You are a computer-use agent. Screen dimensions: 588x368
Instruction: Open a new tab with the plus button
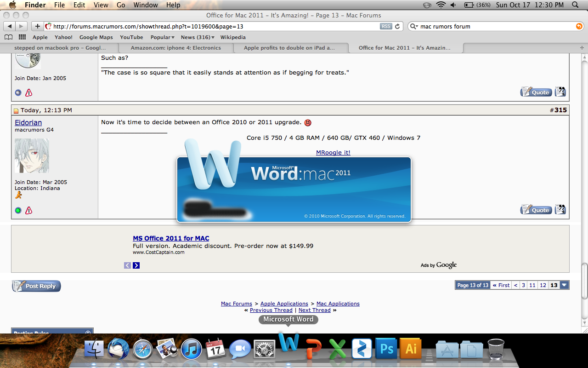pos(582,48)
